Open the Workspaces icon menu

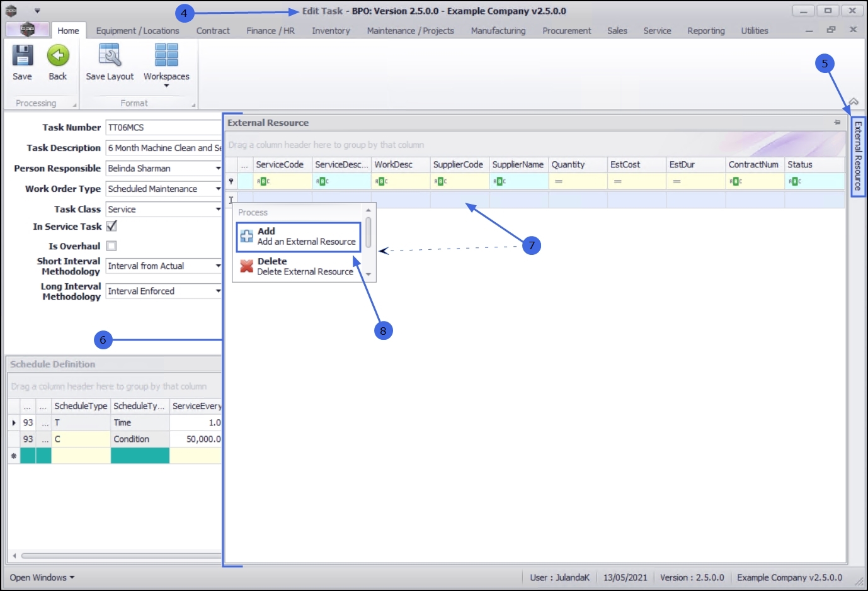coord(166,55)
